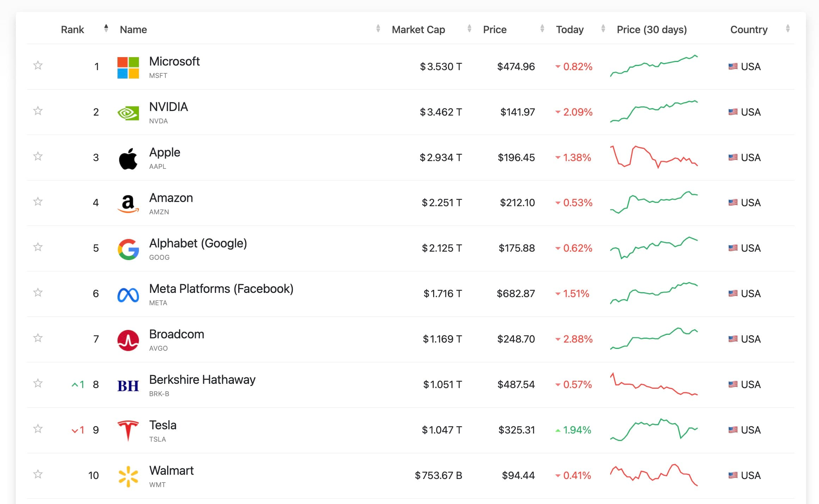The height and width of the screenshot is (504, 819).
Task: Mark Walmart with the favorite star
Action: point(38,474)
